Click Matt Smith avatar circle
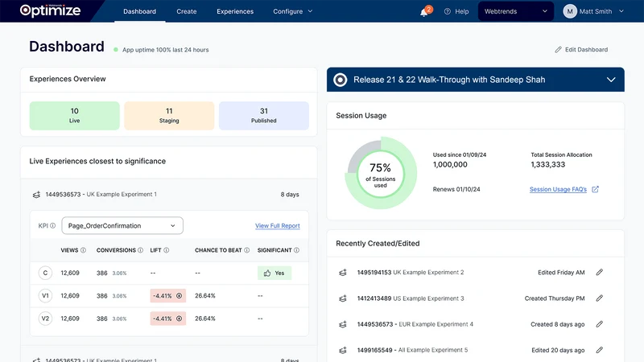The height and width of the screenshot is (362, 644). click(x=570, y=11)
